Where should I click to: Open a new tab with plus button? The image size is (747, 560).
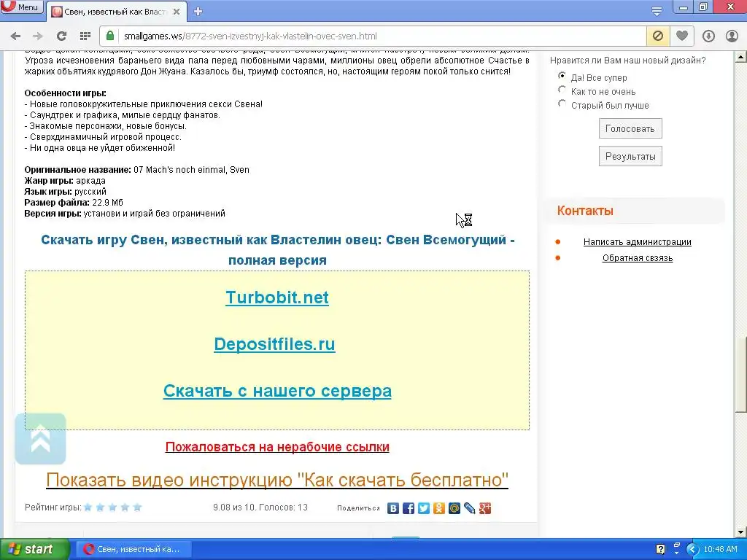[x=198, y=12]
